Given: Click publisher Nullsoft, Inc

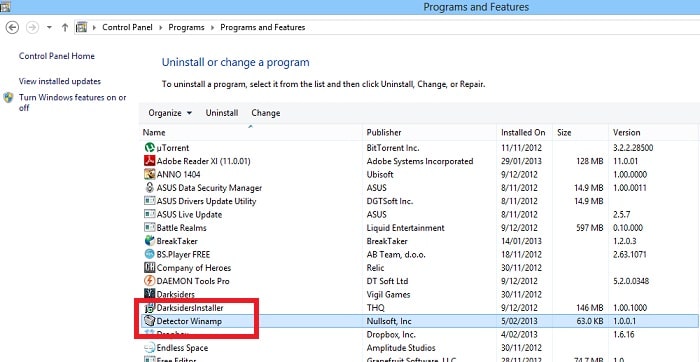Looking at the screenshot, I should click(389, 321).
